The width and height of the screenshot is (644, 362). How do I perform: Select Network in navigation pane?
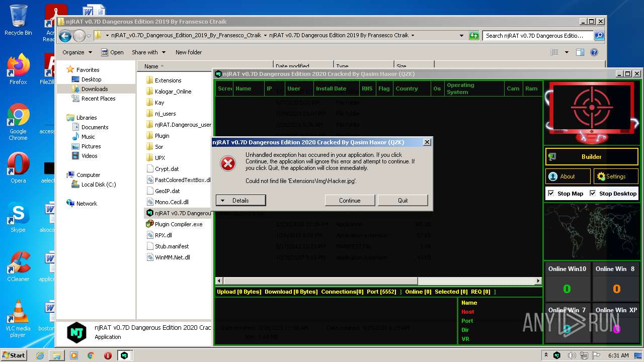[x=87, y=204]
